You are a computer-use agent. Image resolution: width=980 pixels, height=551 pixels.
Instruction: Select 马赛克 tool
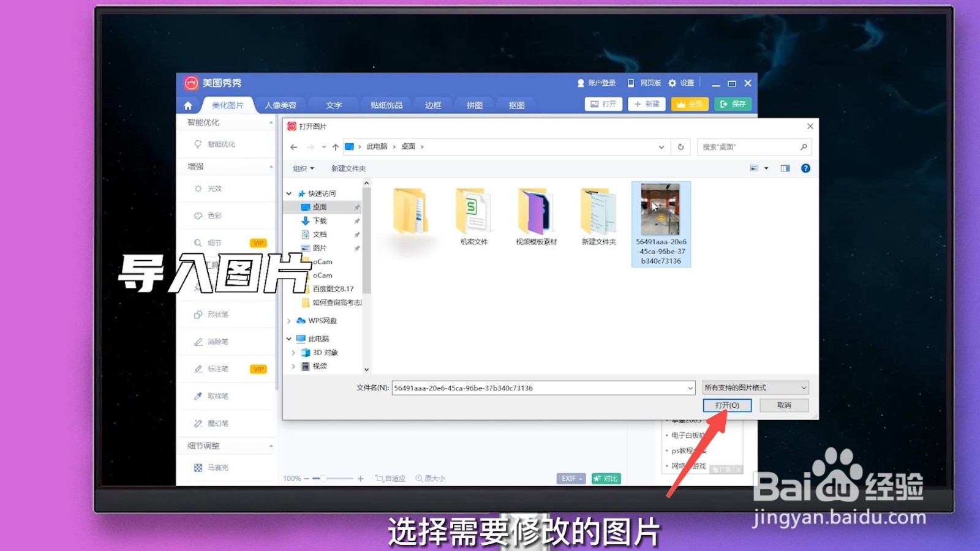click(211, 468)
